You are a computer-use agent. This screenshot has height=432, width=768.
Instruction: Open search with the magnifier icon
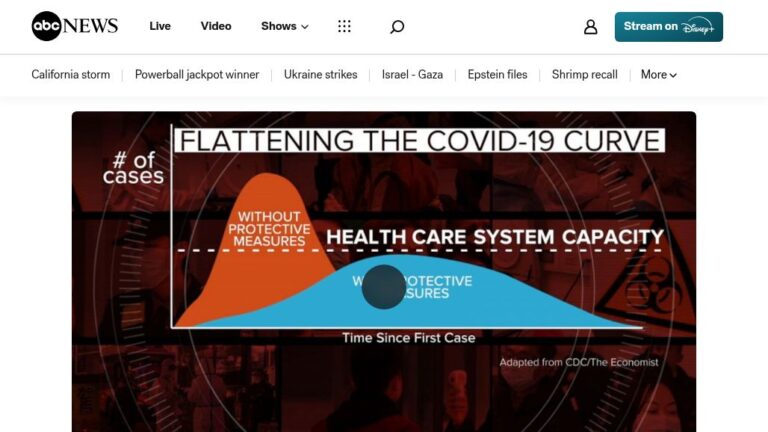(x=397, y=26)
